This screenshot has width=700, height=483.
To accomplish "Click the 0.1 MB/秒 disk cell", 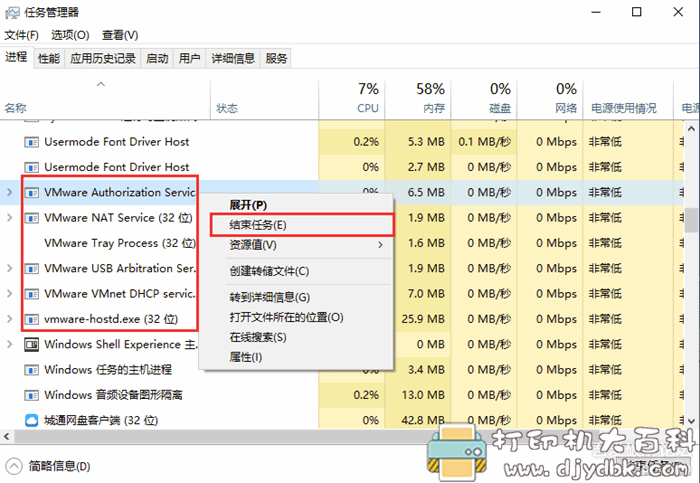I will click(484, 142).
